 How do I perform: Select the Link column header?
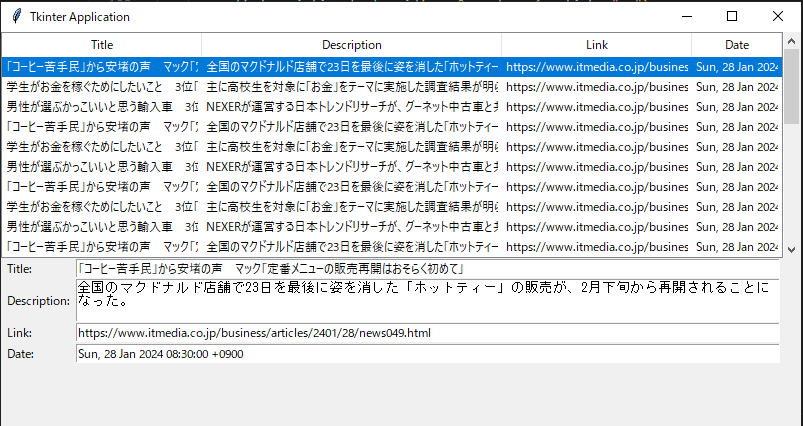pos(596,45)
